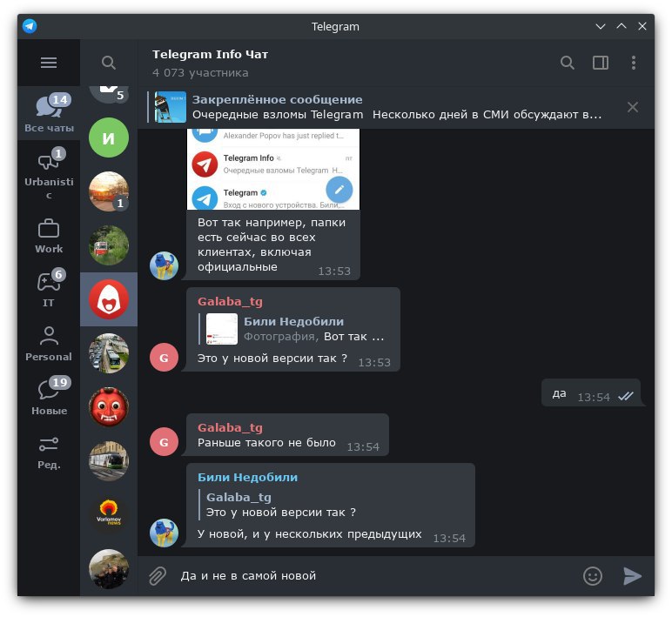
Task: Open chat with red tram in greenery avatar
Action: pos(109,245)
